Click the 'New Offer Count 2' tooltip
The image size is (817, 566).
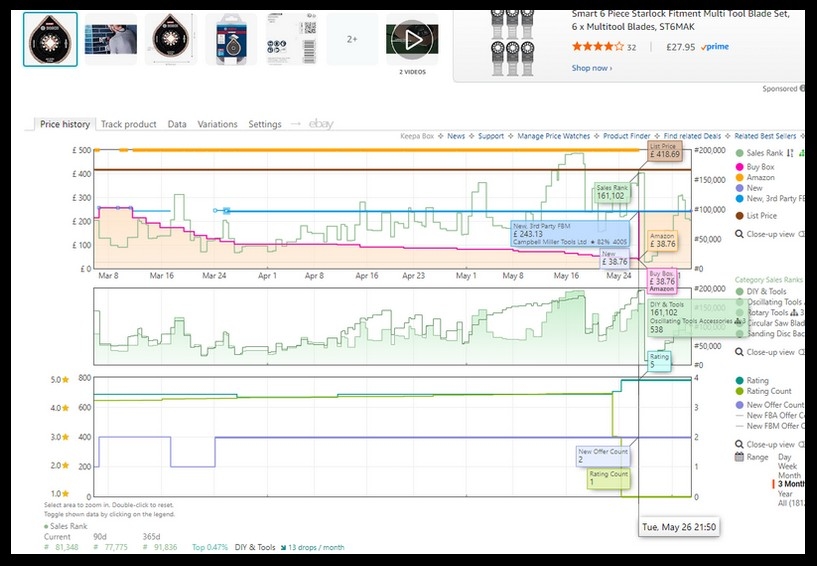pos(603,456)
